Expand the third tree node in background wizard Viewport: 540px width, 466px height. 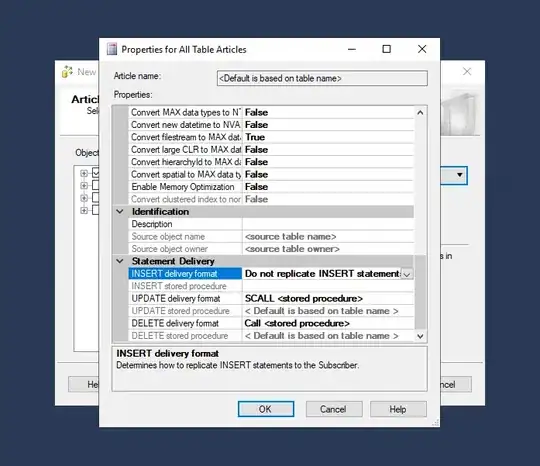point(84,198)
